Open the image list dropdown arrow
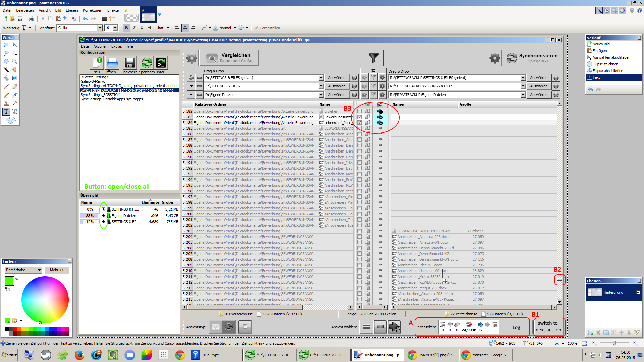644x362 pixels. click(159, 14)
